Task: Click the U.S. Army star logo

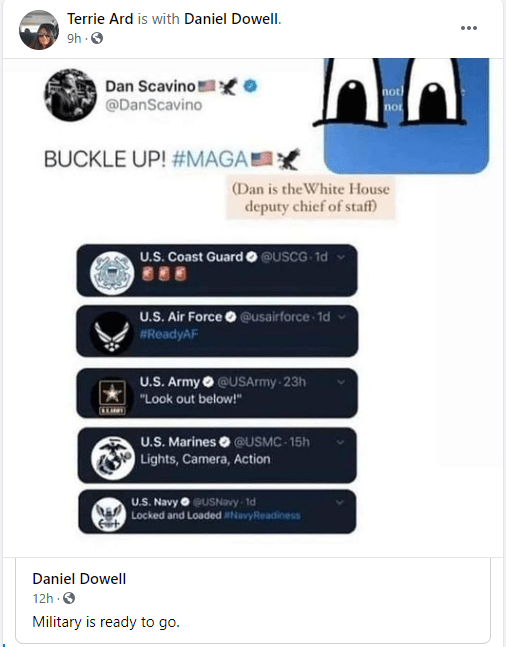Action: pyautogui.click(x=112, y=397)
